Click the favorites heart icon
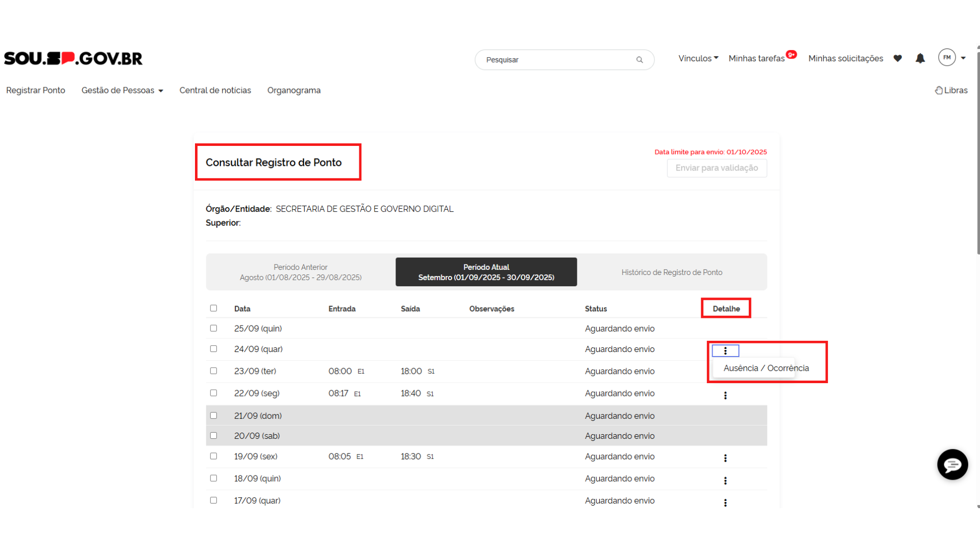The width and height of the screenshot is (980, 551). pyautogui.click(x=898, y=59)
